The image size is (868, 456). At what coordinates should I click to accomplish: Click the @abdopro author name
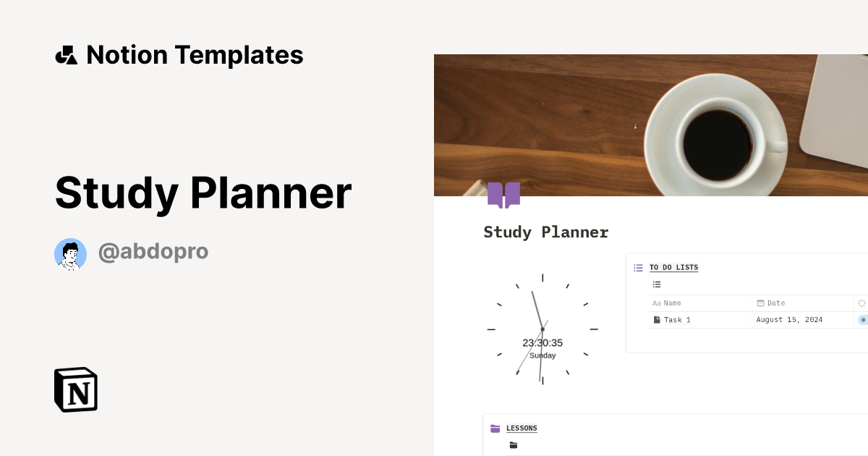pos(153,251)
